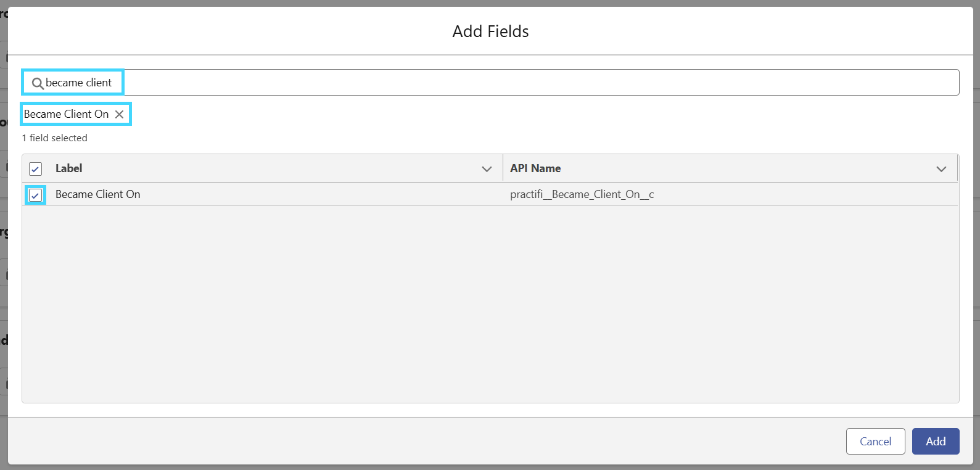Sort by the Label column header text
The image size is (980, 470).
point(68,168)
